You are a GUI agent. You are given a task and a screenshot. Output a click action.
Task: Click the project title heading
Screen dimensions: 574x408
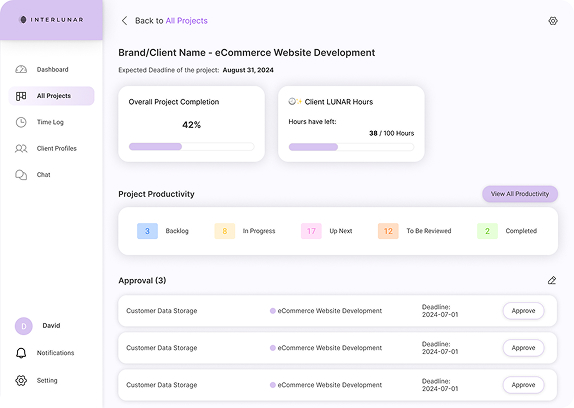coord(246,53)
